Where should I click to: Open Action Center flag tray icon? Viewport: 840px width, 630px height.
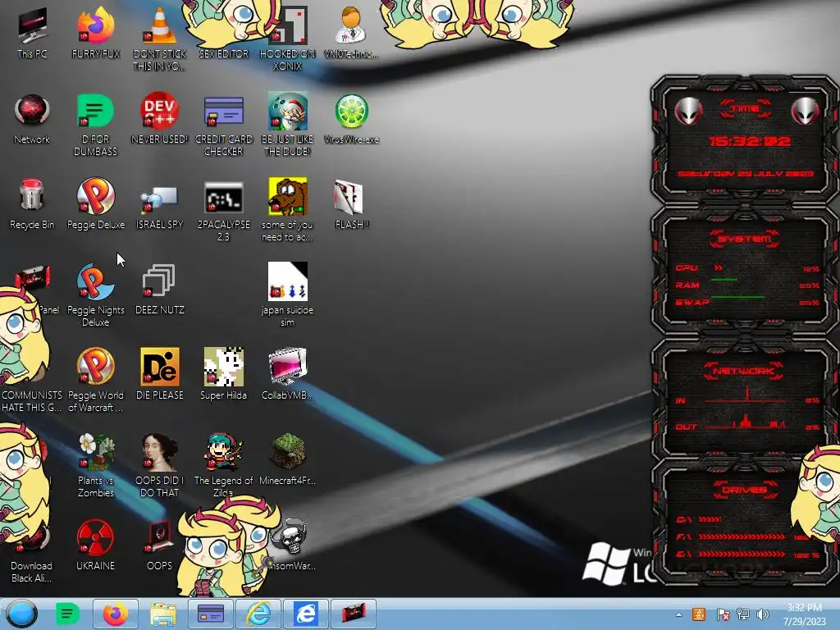tap(723, 614)
